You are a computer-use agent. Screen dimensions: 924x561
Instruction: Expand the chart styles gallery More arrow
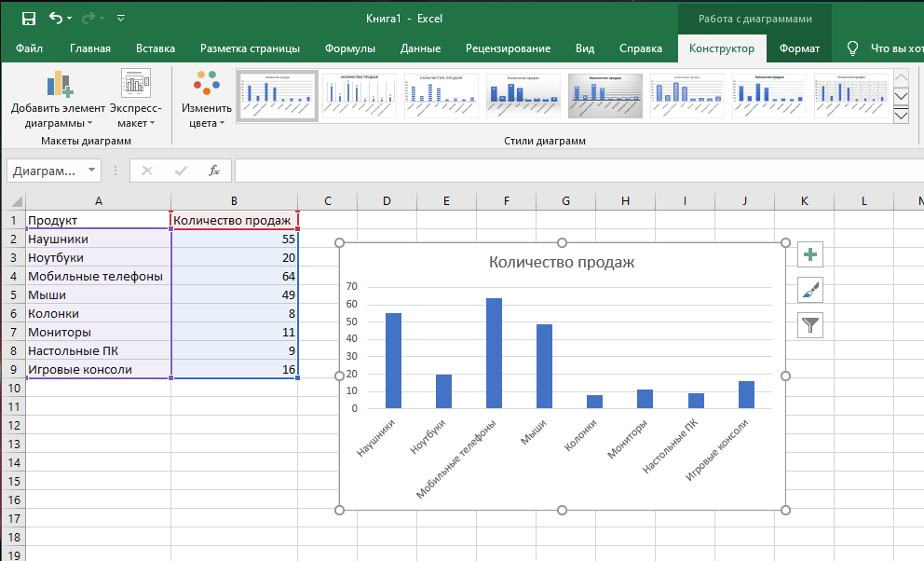[901, 116]
